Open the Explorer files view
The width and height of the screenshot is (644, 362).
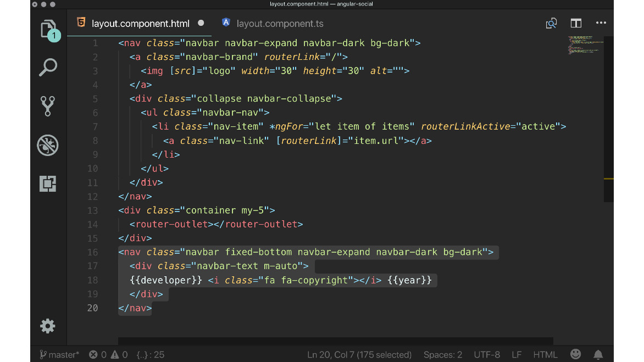coord(49,30)
